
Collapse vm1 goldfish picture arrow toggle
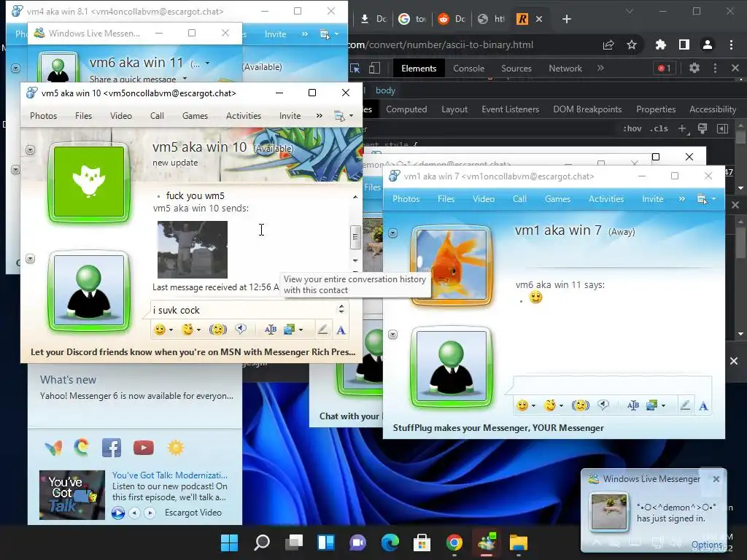[392, 233]
